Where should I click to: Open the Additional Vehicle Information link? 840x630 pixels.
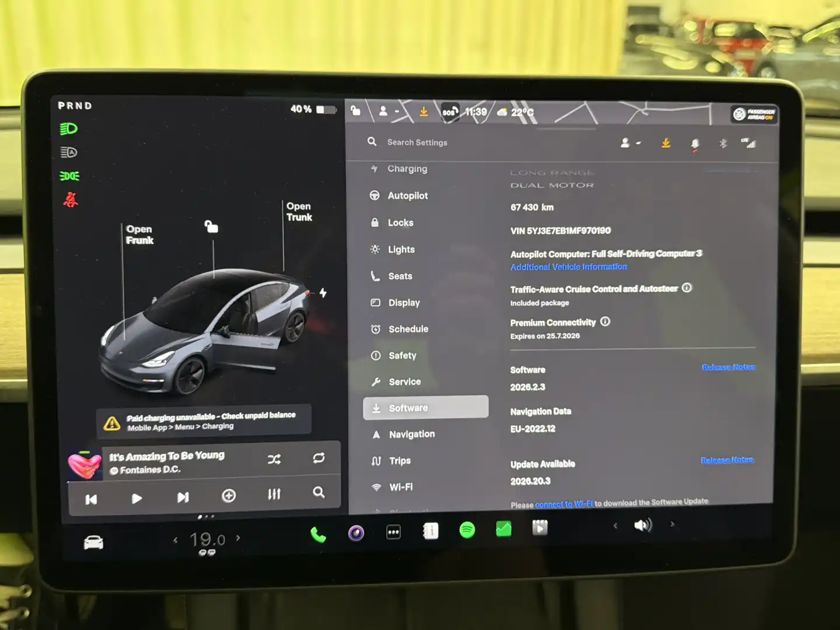coord(569,267)
